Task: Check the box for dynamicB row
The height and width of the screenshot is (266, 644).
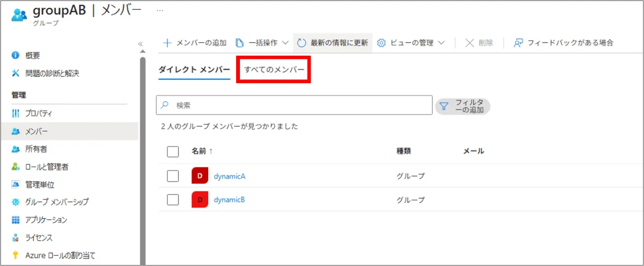Action: point(173,199)
